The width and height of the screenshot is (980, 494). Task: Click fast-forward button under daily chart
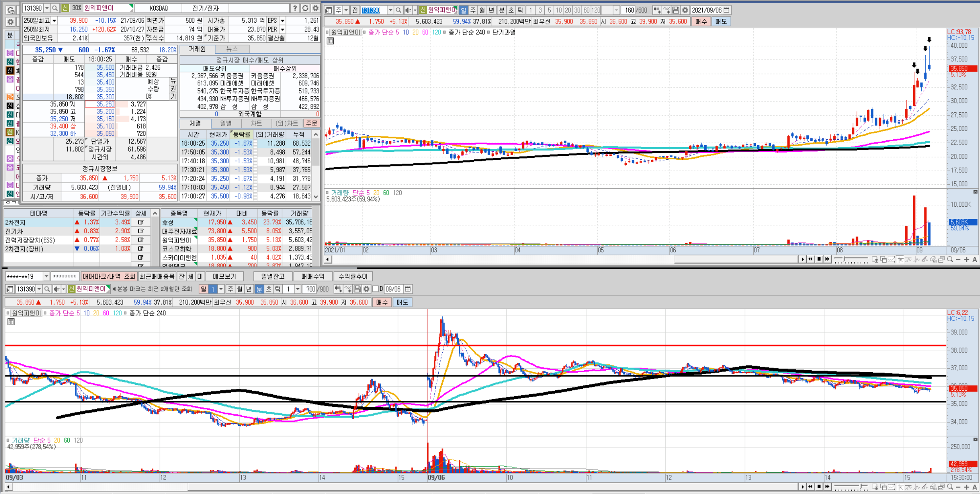pyautogui.click(x=827, y=259)
